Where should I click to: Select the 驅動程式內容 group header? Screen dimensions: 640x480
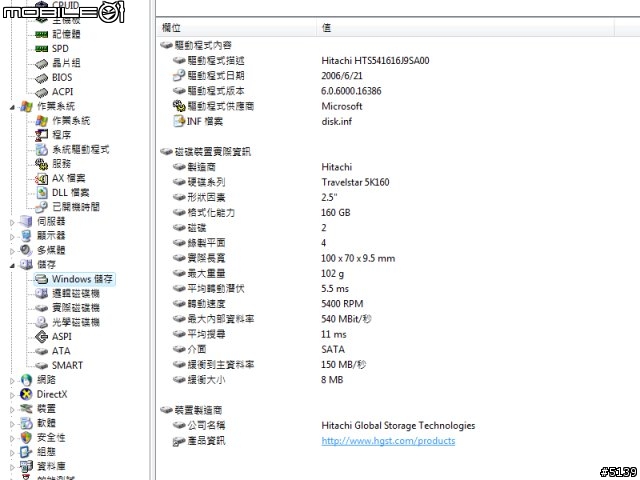click(x=196, y=45)
